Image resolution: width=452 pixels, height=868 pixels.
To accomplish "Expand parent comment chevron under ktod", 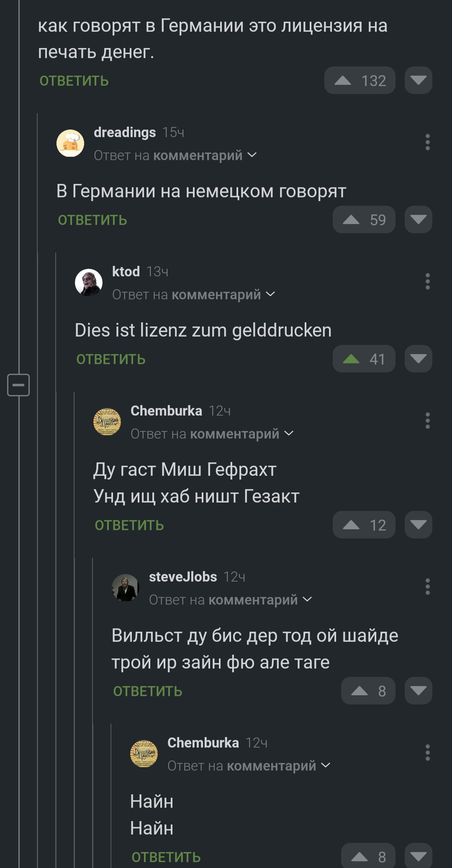I will (x=271, y=294).
